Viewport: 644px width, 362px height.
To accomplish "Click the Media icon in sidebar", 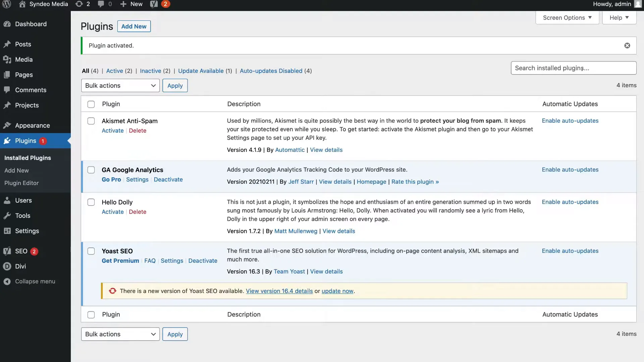I will pos(7,60).
